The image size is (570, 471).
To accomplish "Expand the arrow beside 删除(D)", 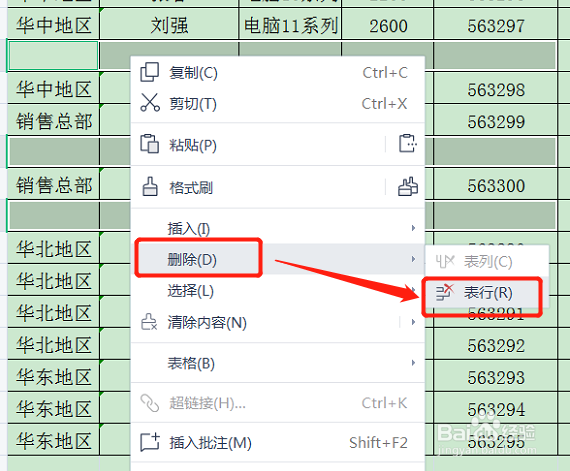I will [x=413, y=259].
